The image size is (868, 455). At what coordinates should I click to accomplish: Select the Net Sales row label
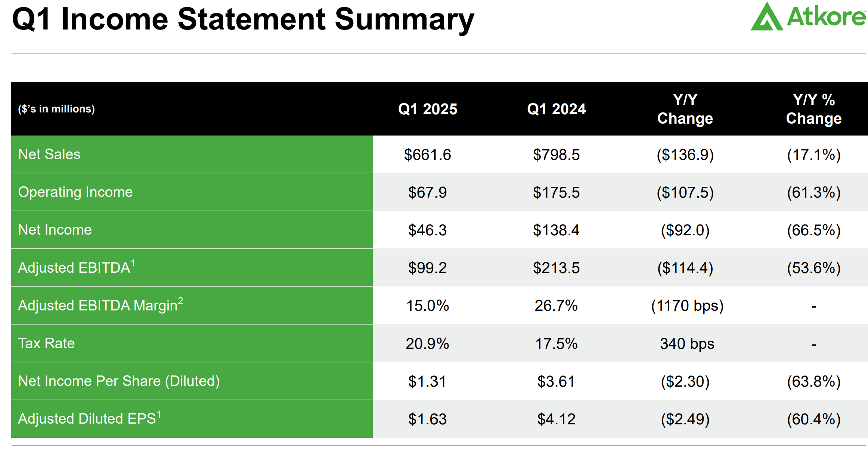[x=49, y=154]
